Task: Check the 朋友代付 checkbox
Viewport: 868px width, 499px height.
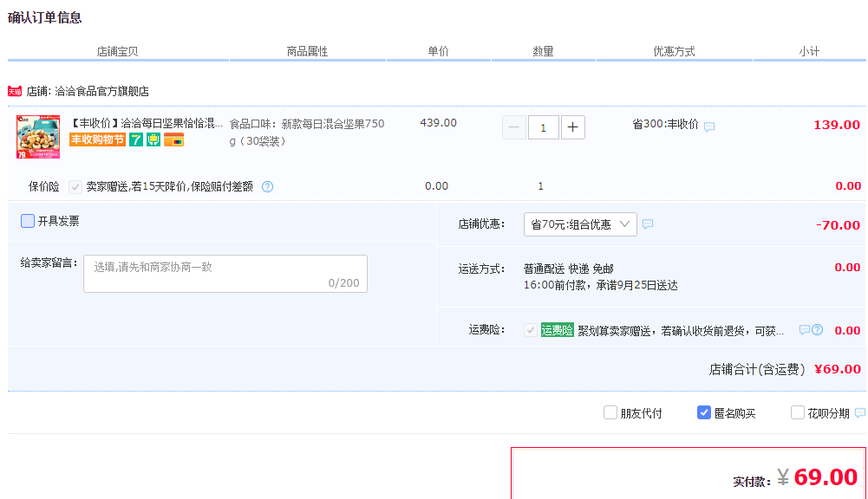Action: point(610,412)
